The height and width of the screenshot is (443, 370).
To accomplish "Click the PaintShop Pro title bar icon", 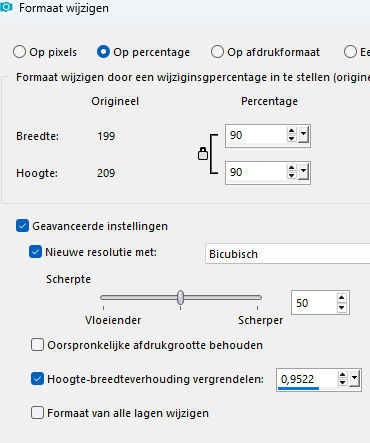I will 6,7.
